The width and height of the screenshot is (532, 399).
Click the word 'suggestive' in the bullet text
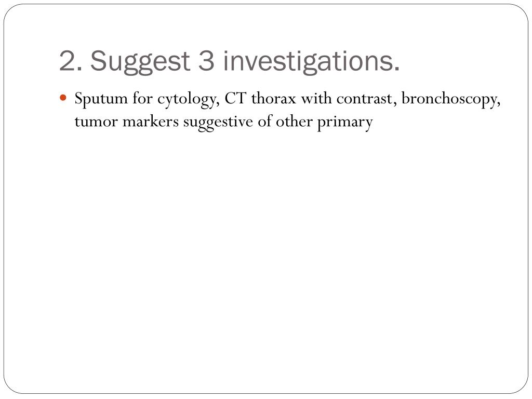[x=218, y=122]
